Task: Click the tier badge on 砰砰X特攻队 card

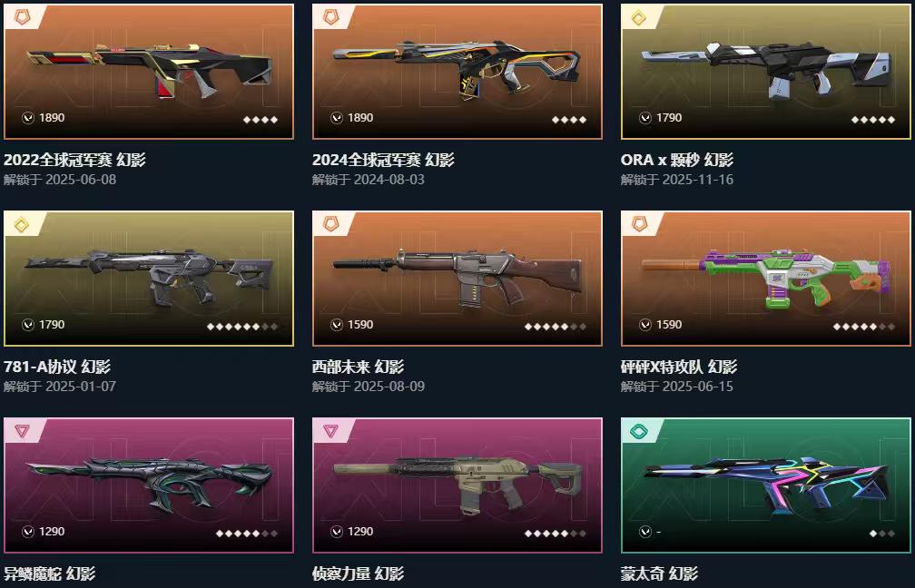Action: pos(640,225)
